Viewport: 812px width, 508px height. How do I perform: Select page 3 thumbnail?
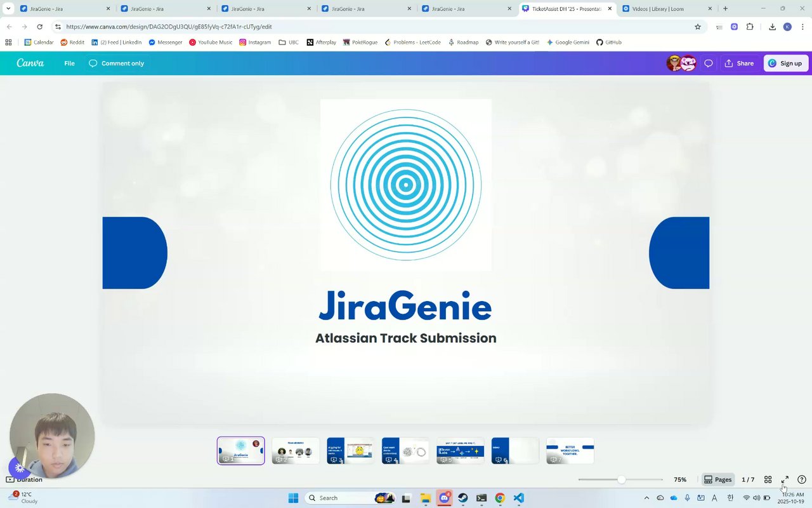coord(350,451)
